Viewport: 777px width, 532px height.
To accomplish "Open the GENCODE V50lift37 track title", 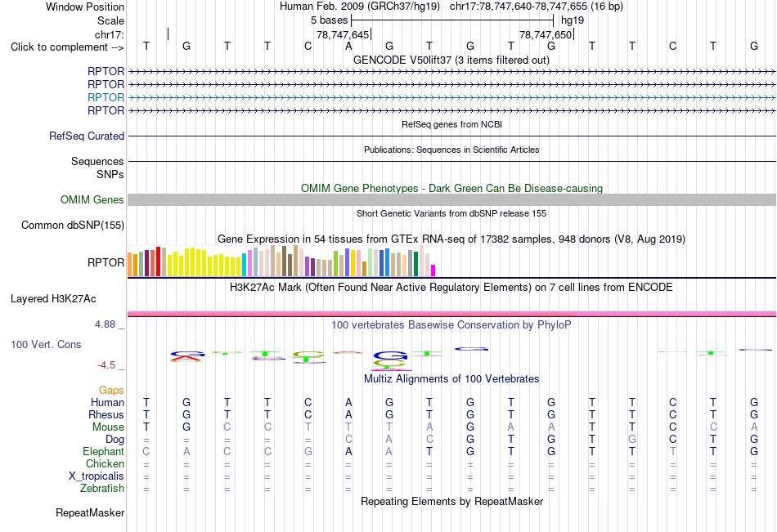I will [x=451, y=60].
